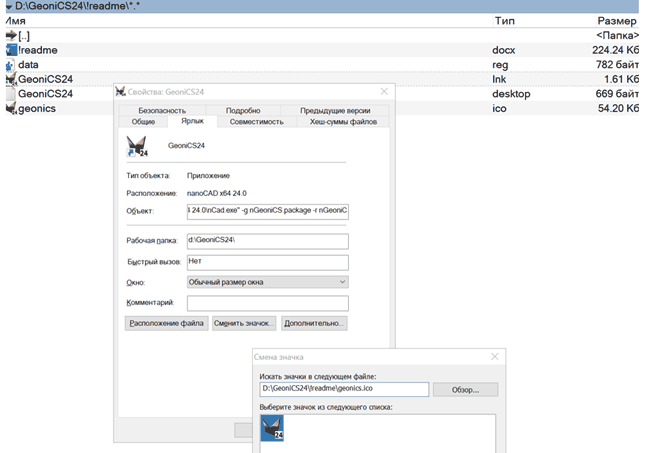Open the Совместимость tab

coord(257,122)
